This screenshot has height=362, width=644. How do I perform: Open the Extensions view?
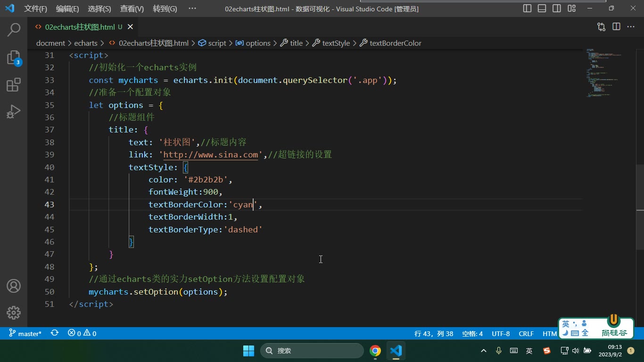point(14,85)
